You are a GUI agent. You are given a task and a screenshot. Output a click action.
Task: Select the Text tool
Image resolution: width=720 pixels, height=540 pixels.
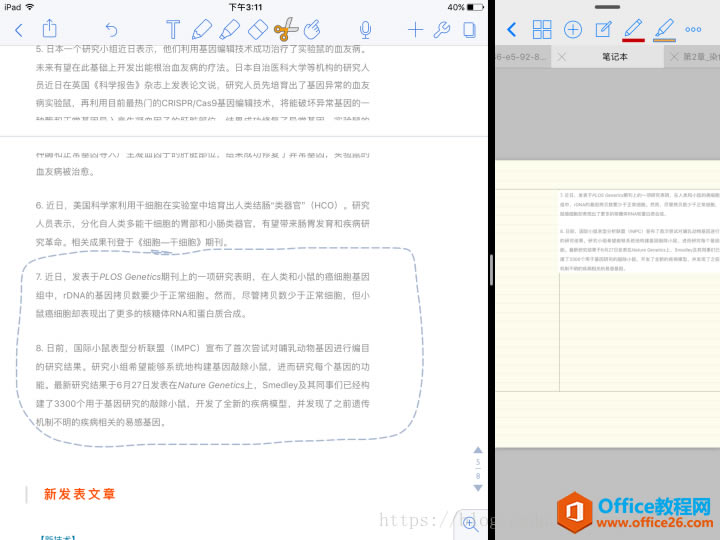[x=173, y=29]
